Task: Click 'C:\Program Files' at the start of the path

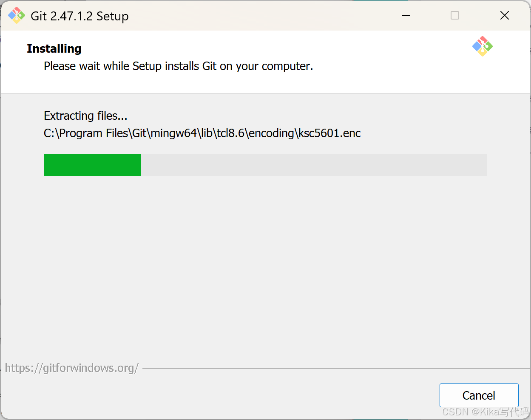Action: [x=86, y=133]
